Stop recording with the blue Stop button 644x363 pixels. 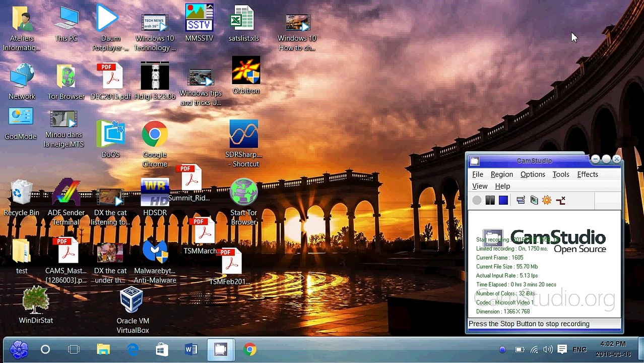[503, 200]
